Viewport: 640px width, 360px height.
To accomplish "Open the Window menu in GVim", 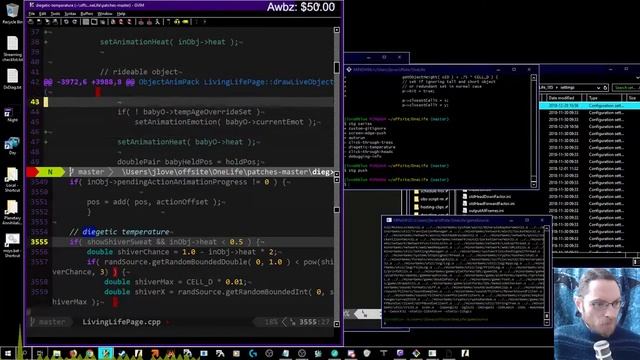I will (105, 14).
